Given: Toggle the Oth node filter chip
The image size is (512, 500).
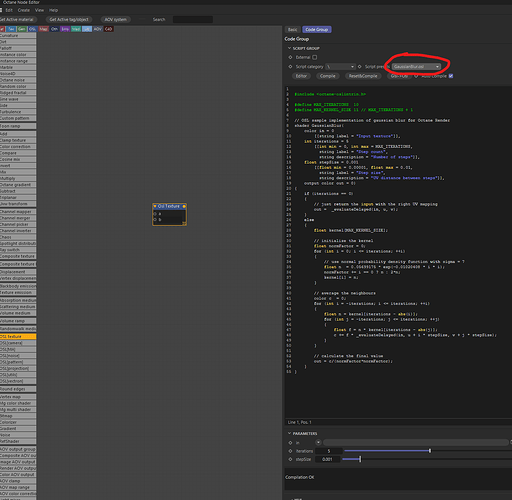Looking at the screenshot, I should click(54, 29).
